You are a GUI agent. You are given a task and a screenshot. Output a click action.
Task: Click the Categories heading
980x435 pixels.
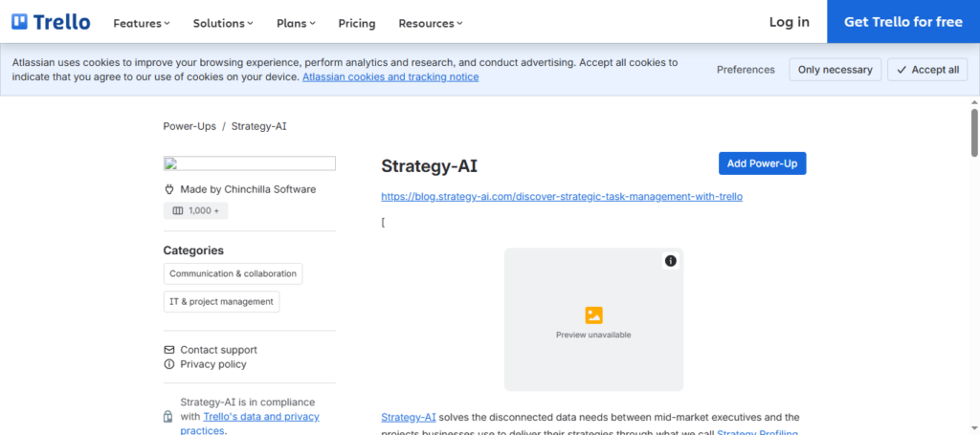193,250
